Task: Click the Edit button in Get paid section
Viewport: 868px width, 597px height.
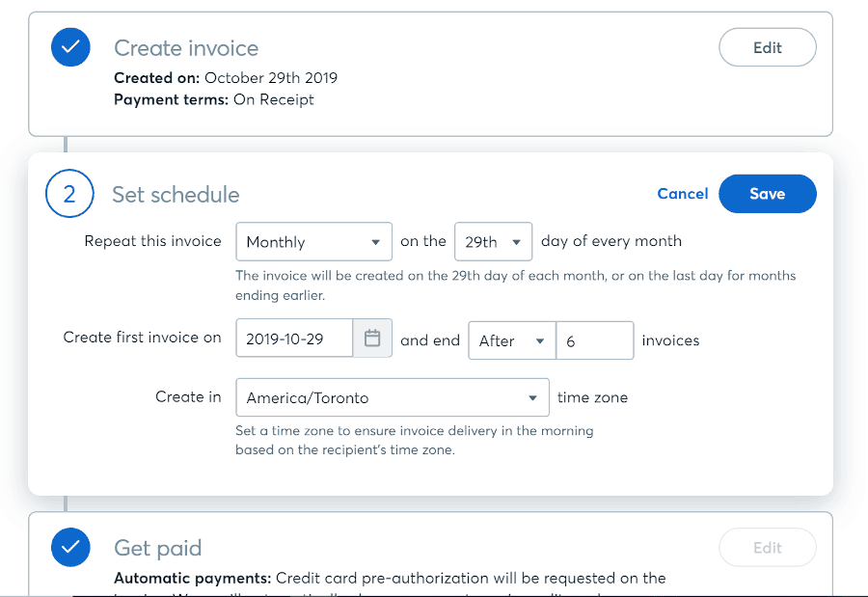Action: tap(768, 548)
